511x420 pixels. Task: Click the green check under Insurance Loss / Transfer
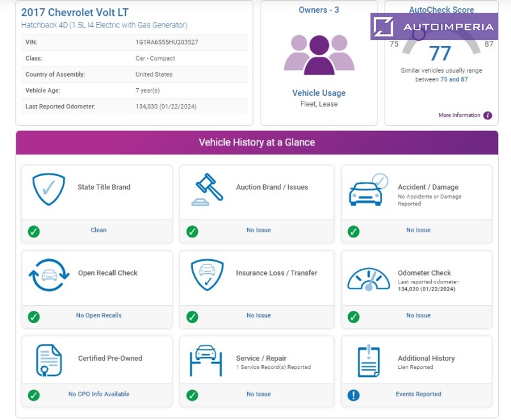coord(192,317)
